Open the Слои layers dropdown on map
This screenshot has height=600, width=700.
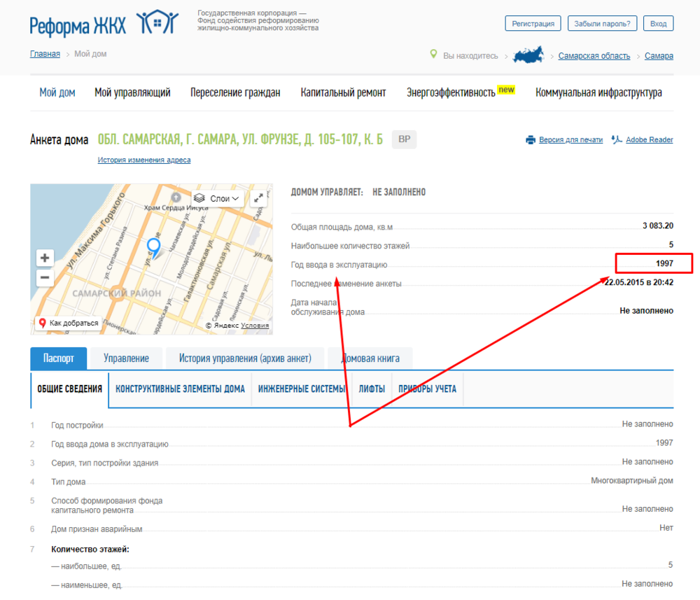pyautogui.click(x=217, y=198)
